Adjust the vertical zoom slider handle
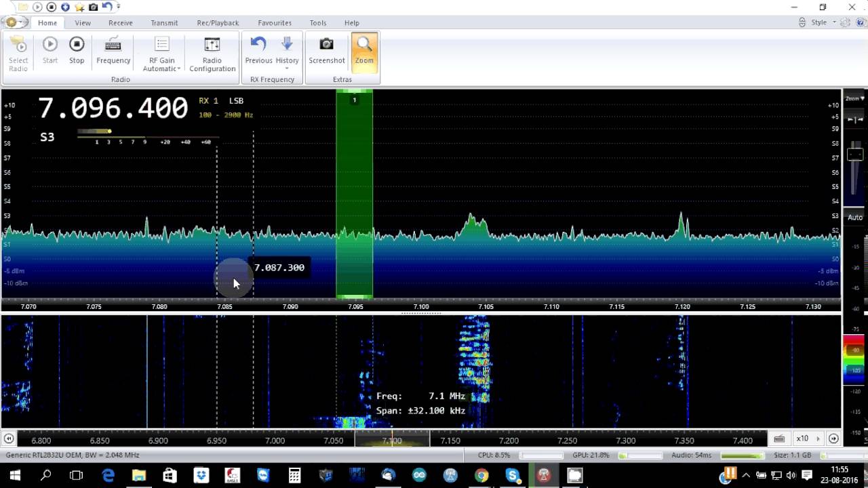This screenshot has width=868, height=488. coord(855,155)
